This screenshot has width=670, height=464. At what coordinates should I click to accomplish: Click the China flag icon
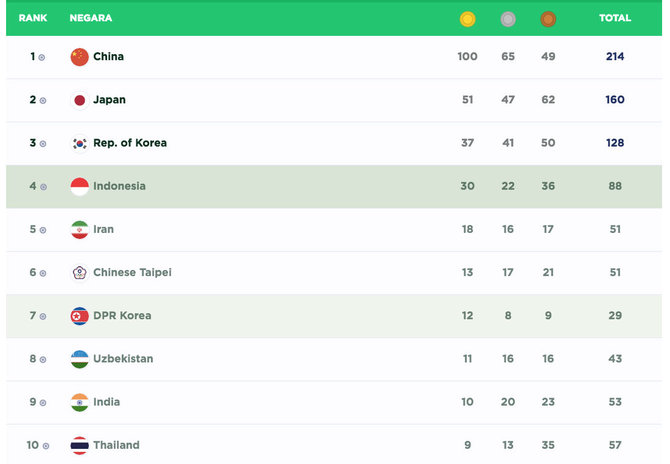(80, 57)
